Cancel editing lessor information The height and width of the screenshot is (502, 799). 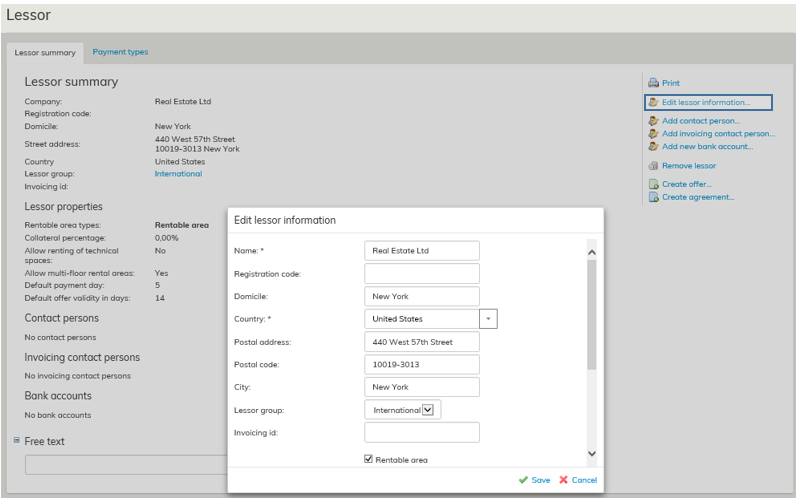pos(578,480)
